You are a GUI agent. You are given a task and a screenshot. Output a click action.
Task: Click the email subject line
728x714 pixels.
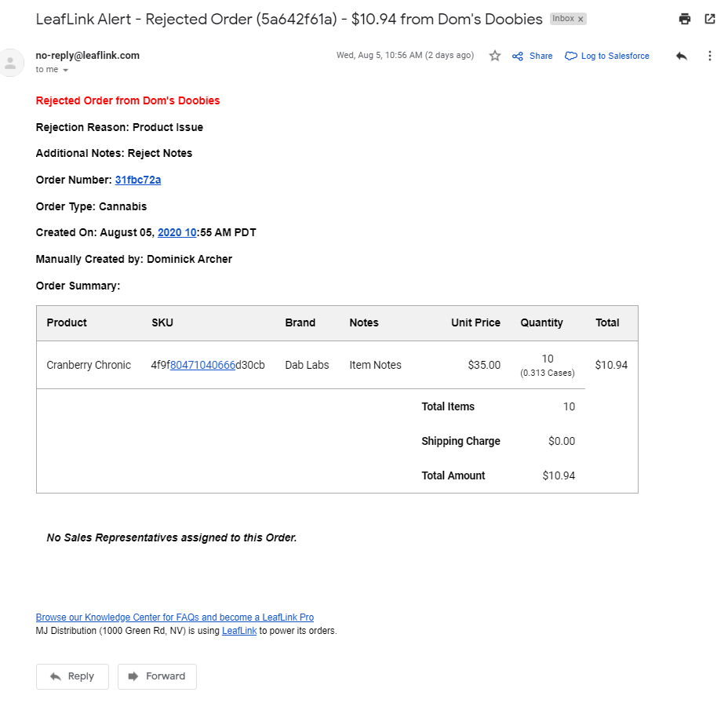(289, 19)
